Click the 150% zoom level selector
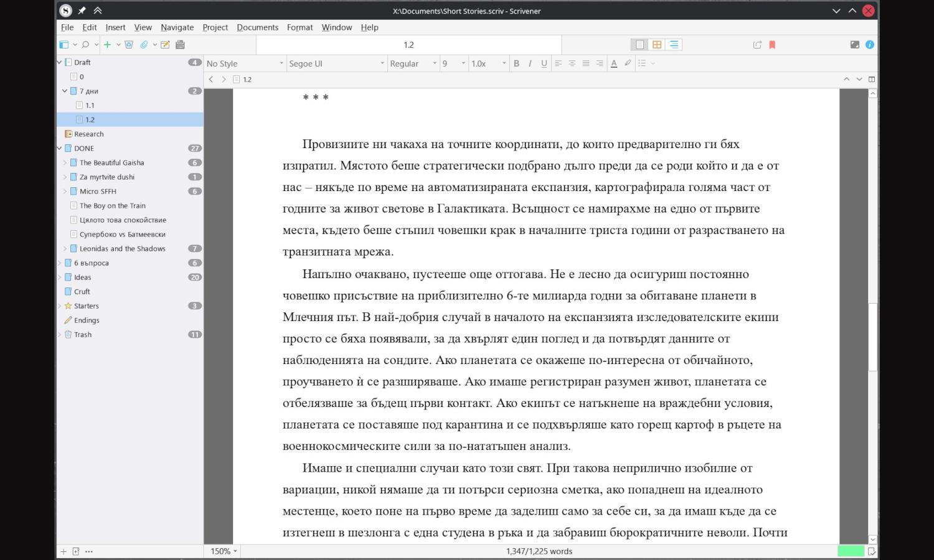 pos(223,551)
